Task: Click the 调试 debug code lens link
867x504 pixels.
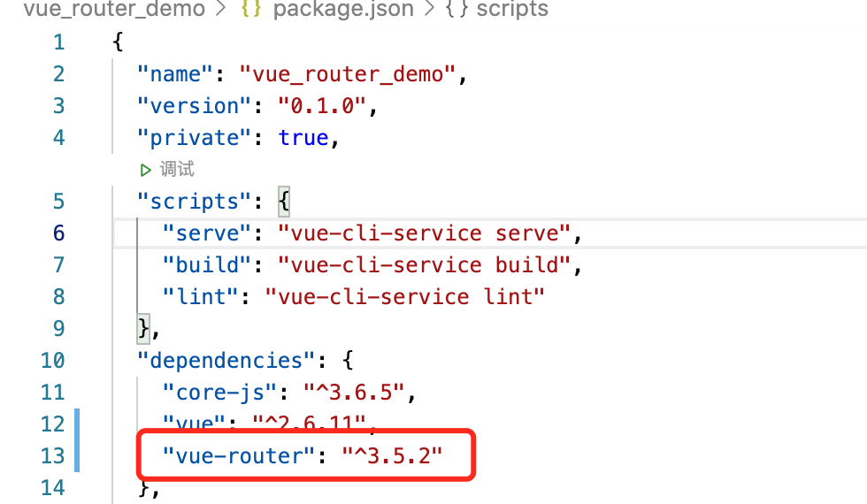Action: pyautogui.click(x=177, y=170)
